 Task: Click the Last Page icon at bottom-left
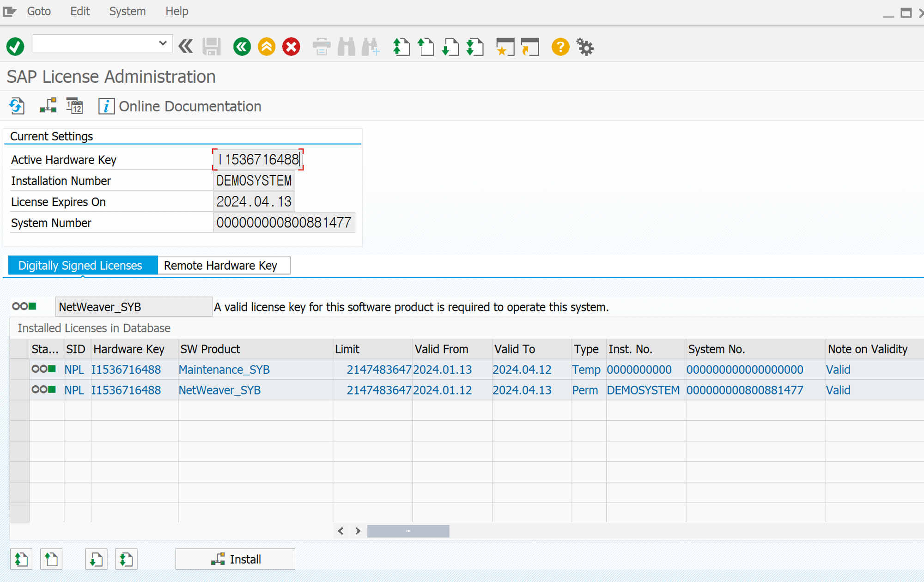click(126, 559)
